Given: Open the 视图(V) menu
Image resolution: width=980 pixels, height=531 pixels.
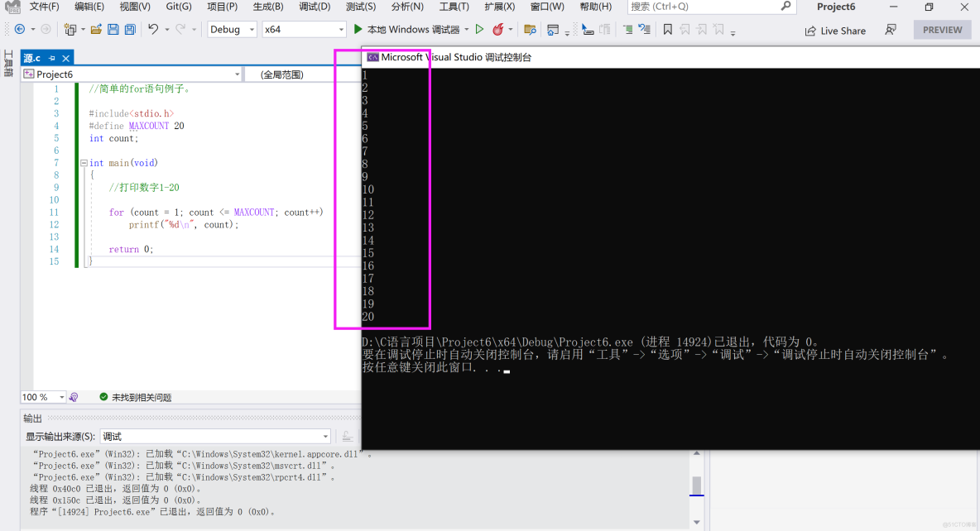Looking at the screenshot, I should point(135,7).
